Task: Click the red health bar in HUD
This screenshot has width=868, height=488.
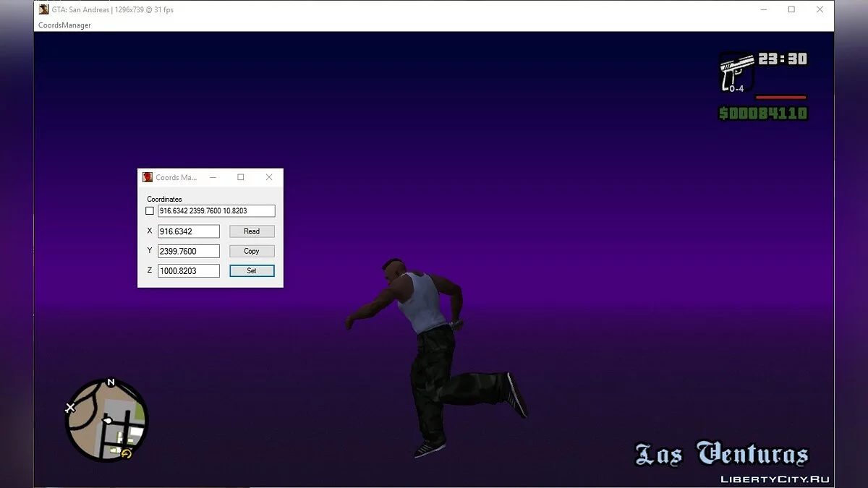Action: pos(780,97)
